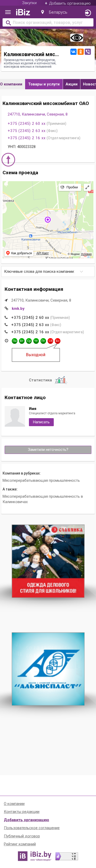Click the VK social share icon
The height and width of the screenshot is (868, 96).
tap(73, 51)
